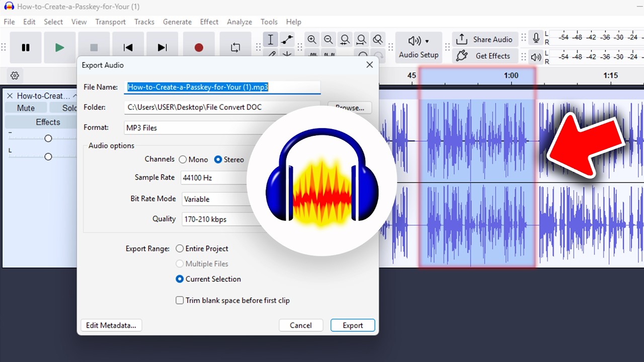Open the Transport menu
This screenshot has height=362, width=644.
click(x=111, y=22)
